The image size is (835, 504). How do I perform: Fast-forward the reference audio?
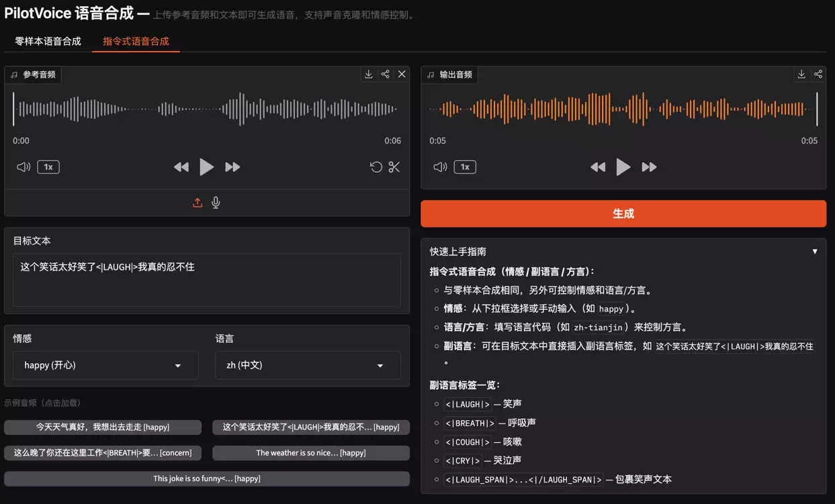pyautogui.click(x=232, y=167)
